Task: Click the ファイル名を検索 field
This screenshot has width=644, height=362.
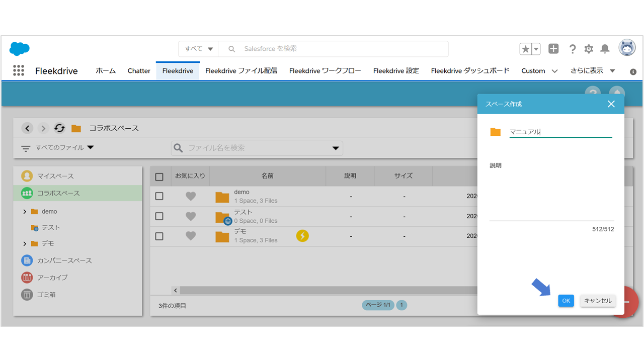Action: click(x=257, y=148)
